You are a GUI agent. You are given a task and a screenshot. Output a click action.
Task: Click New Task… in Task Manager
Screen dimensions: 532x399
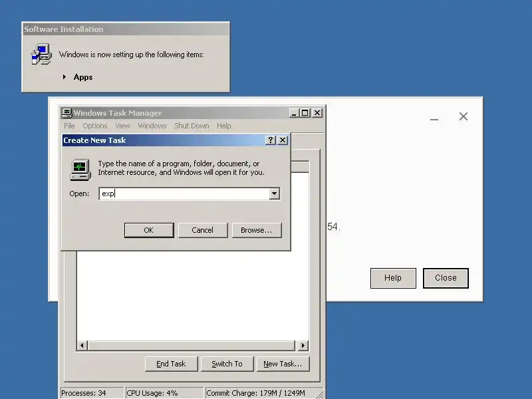[x=283, y=364]
